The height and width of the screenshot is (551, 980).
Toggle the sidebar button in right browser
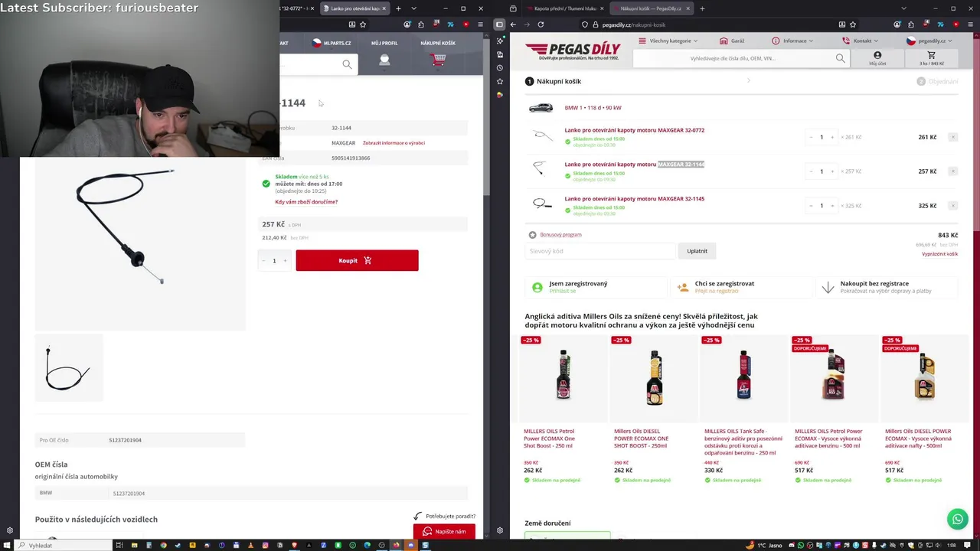pos(499,24)
